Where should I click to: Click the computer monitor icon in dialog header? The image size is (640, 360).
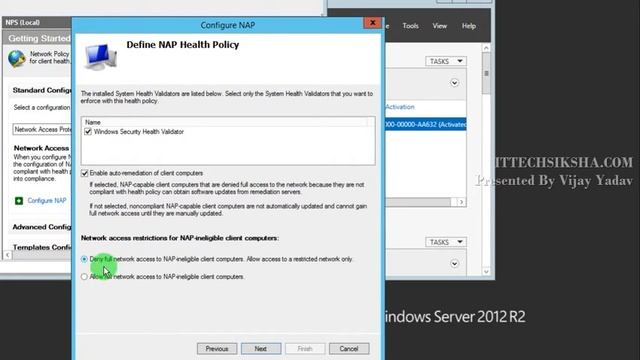coord(100,57)
